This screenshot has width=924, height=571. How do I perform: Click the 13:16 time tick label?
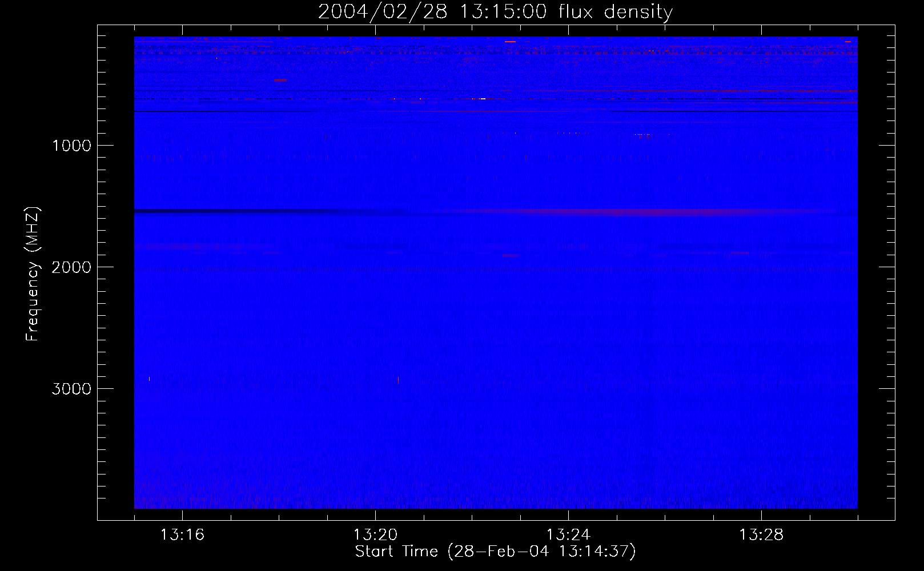click(182, 535)
